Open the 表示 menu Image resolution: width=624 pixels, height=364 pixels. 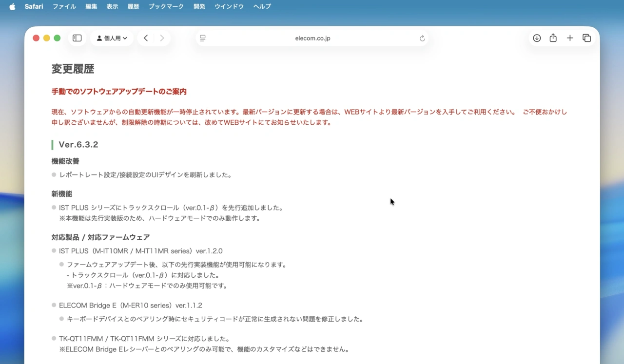pos(112,6)
